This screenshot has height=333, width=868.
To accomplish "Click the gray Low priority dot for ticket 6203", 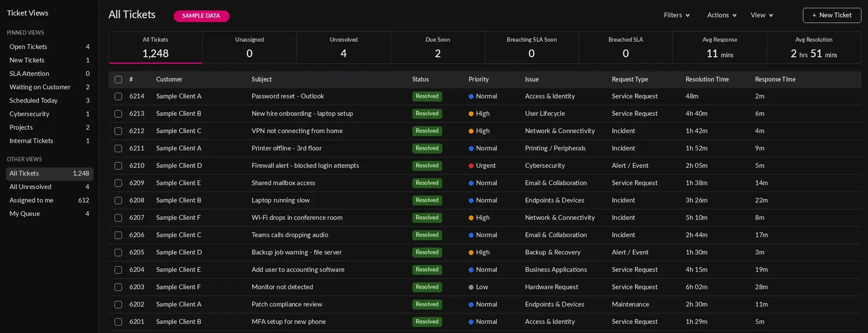I will pos(471,287).
